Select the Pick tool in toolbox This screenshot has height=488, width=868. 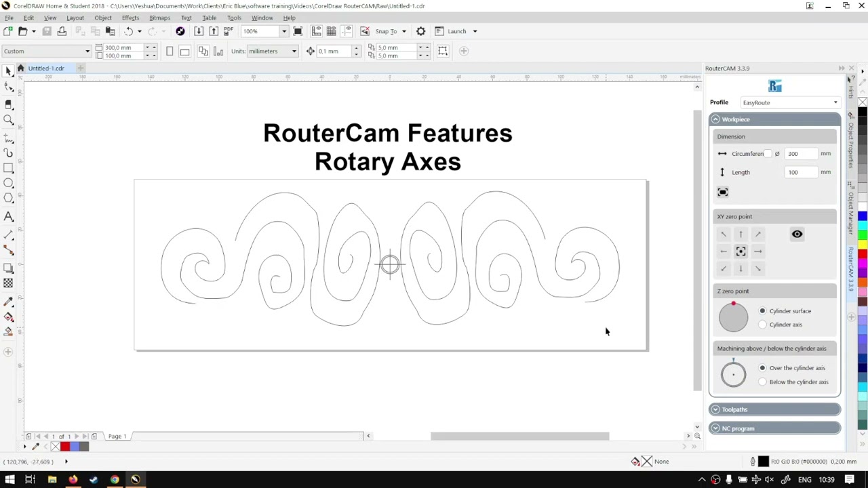(8, 71)
